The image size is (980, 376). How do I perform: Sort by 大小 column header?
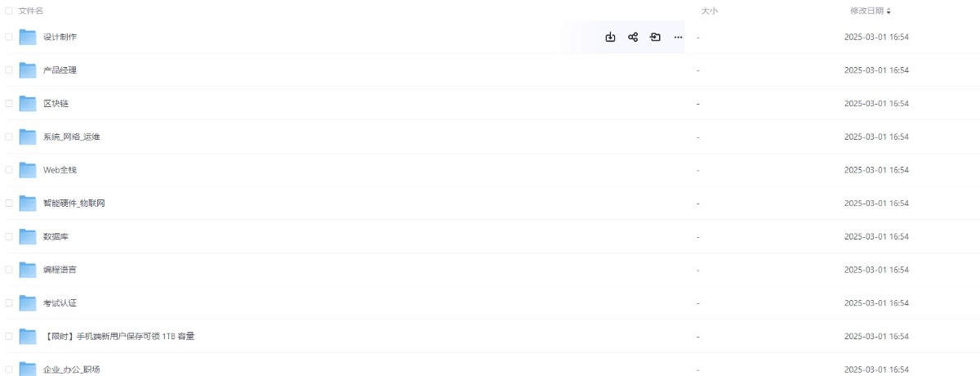coord(709,11)
